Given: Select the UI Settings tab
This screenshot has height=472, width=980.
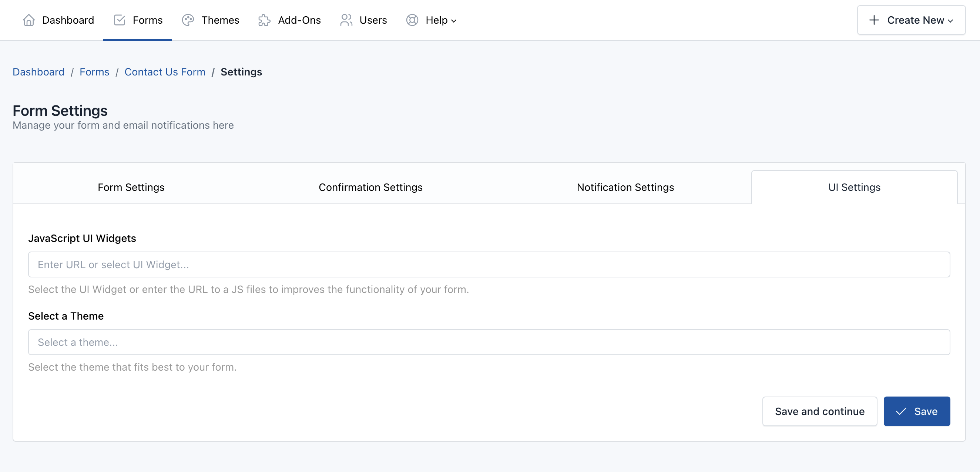Looking at the screenshot, I should pyautogui.click(x=854, y=187).
